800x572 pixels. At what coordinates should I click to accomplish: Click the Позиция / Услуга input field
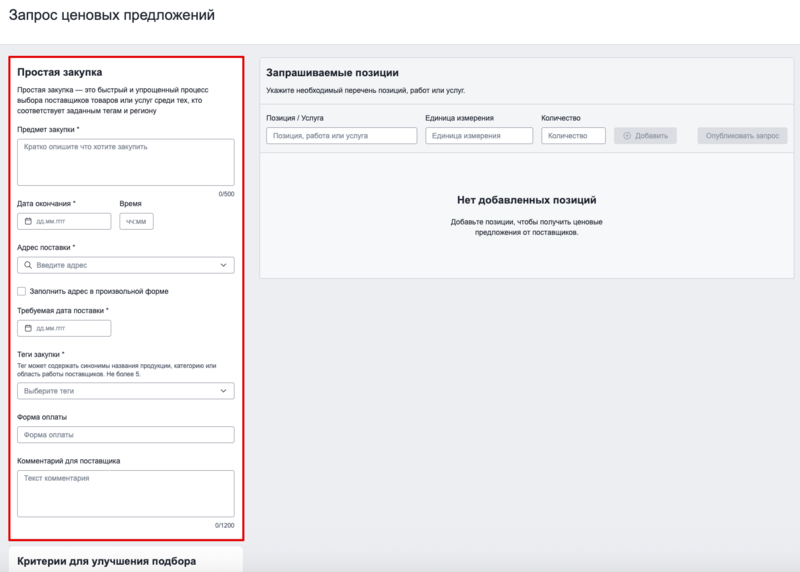[341, 136]
